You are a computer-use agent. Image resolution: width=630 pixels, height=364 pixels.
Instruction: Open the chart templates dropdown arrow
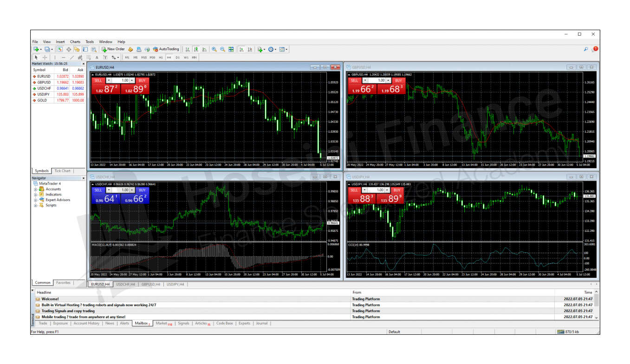pos(287,49)
